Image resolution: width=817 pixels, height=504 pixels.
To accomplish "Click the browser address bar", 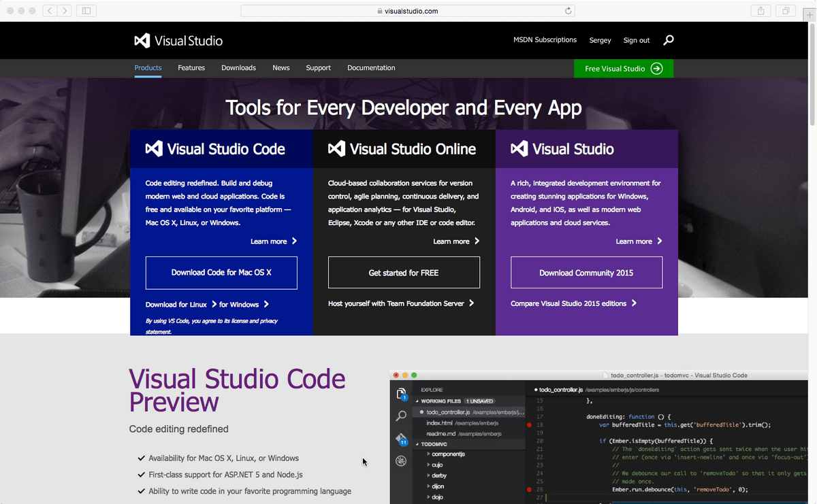I will pos(407,10).
